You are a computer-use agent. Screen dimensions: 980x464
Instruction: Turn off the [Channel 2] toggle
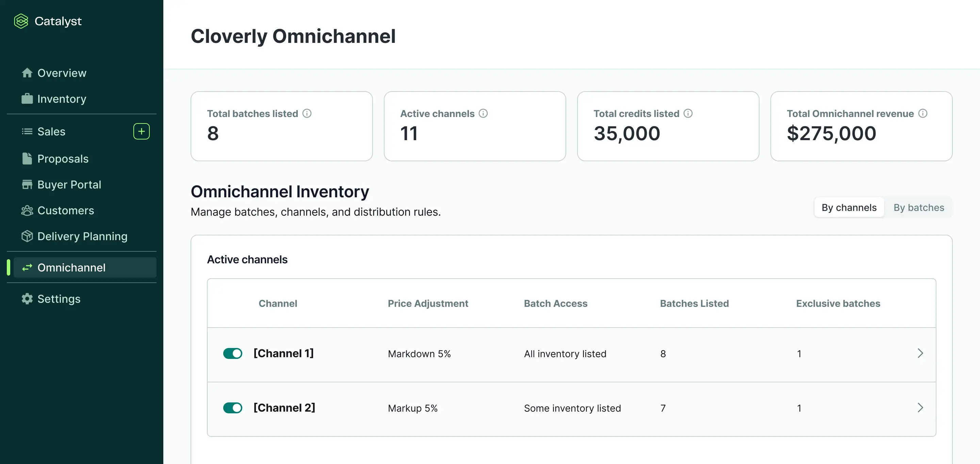click(x=232, y=408)
